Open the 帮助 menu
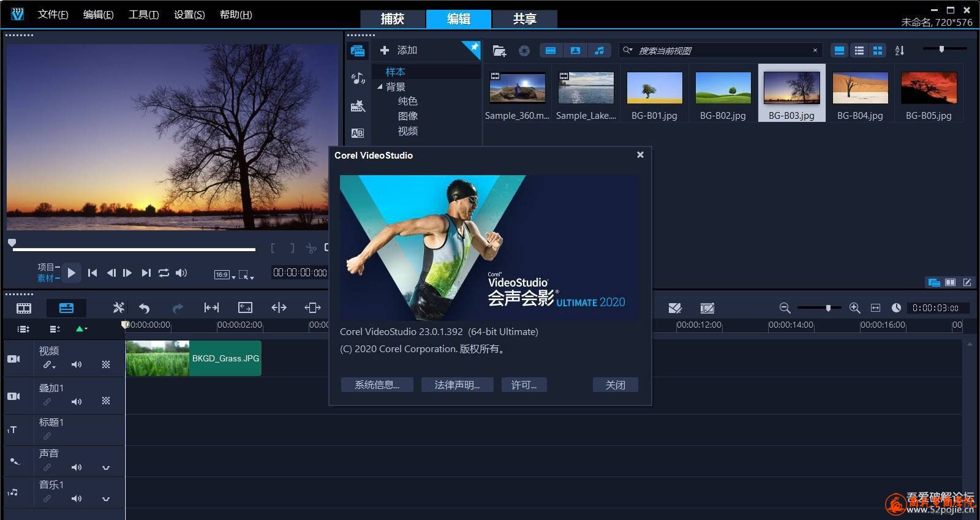This screenshot has height=520, width=980. click(236, 15)
